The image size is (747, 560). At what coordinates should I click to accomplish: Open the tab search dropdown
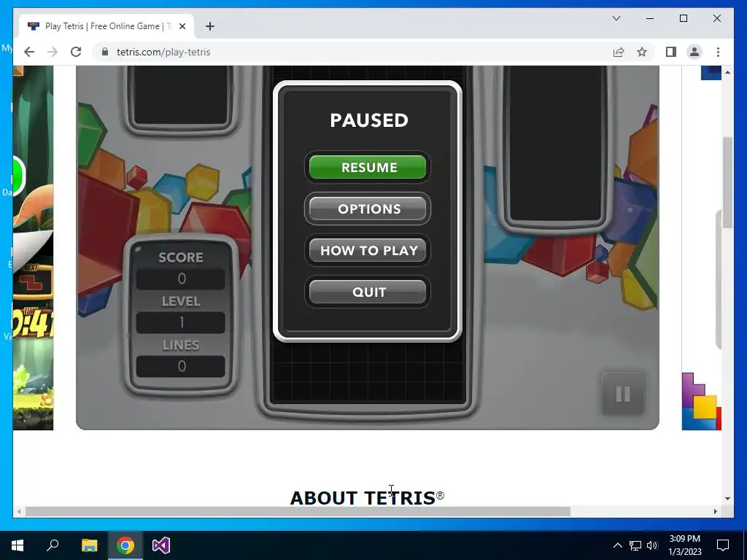click(x=616, y=18)
